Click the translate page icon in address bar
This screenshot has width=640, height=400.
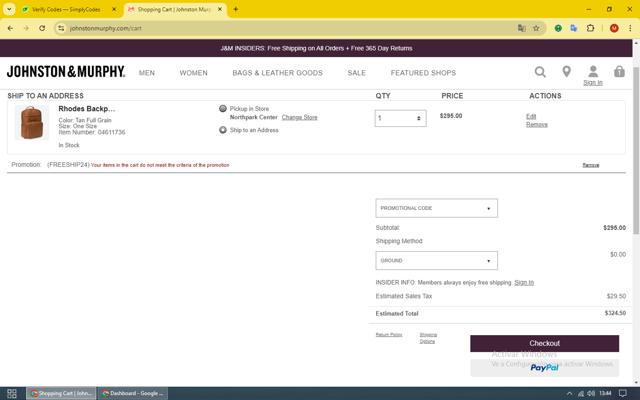coord(521,28)
